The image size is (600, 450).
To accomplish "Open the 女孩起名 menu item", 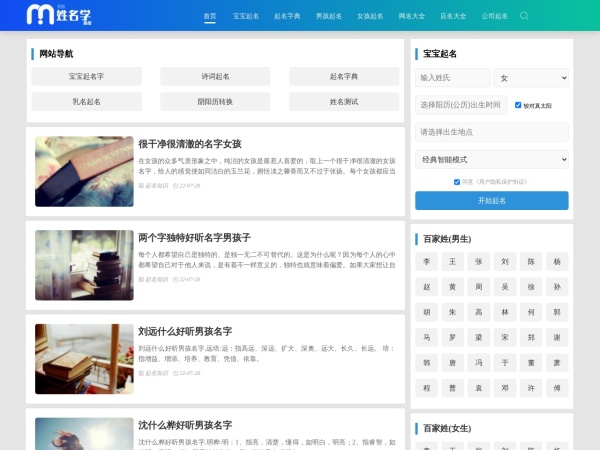I will tap(370, 16).
